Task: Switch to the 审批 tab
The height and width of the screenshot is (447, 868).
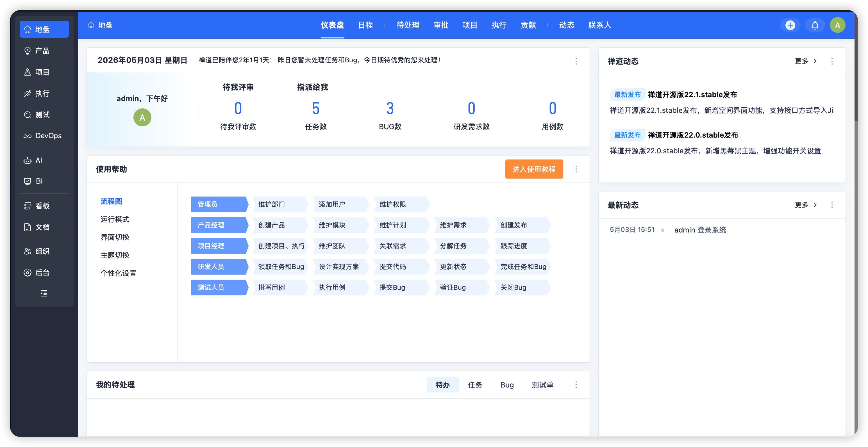Action: tap(441, 25)
